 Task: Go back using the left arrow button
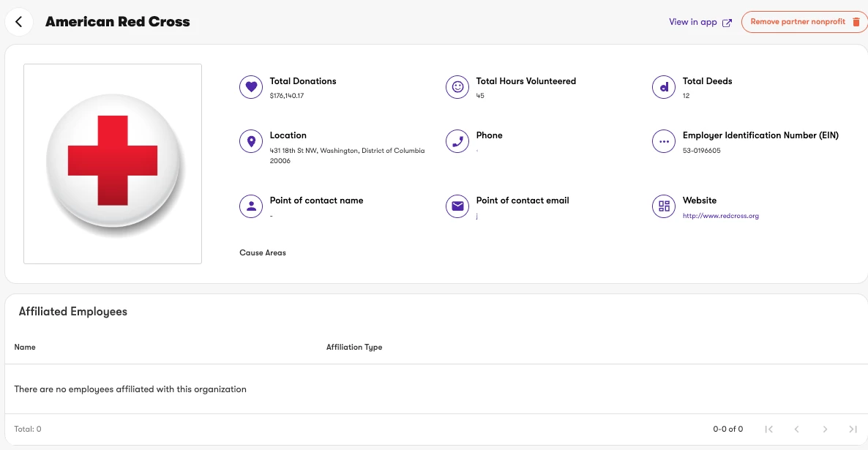pyautogui.click(x=19, y=22)
